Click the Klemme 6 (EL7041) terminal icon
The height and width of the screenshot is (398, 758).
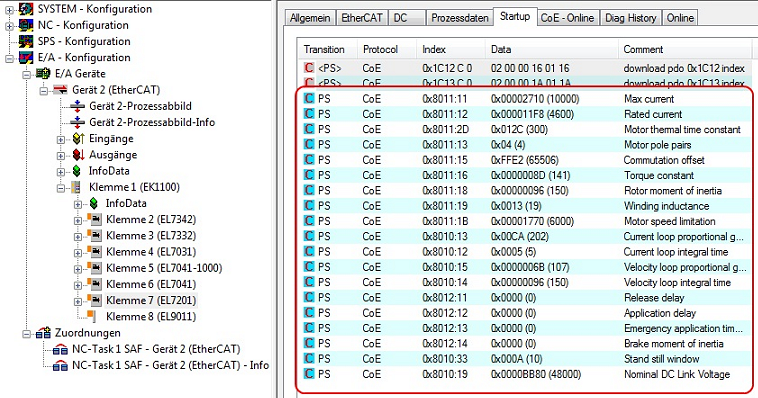tap(95, 284)
